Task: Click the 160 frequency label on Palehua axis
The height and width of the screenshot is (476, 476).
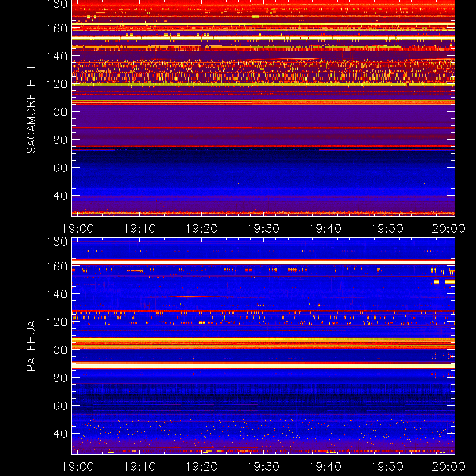Action: (57, 266)
